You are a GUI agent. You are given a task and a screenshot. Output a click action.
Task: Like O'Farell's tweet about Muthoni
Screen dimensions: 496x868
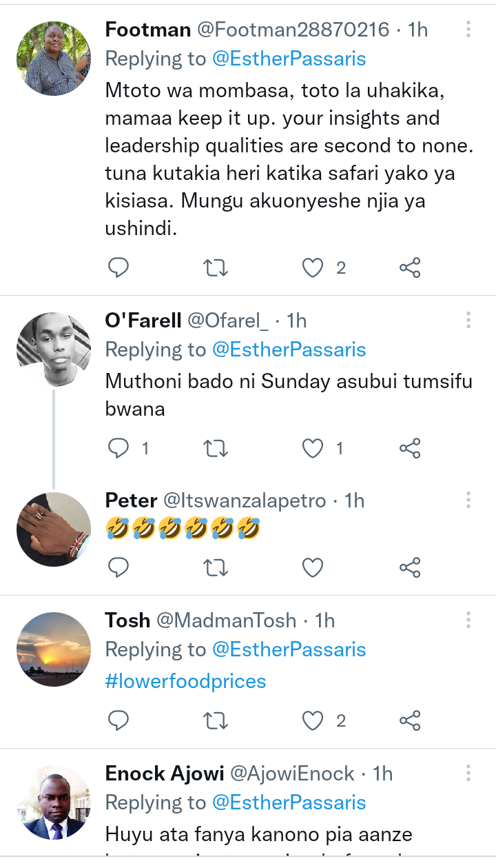pyautogui.click(x=313, y=449)
